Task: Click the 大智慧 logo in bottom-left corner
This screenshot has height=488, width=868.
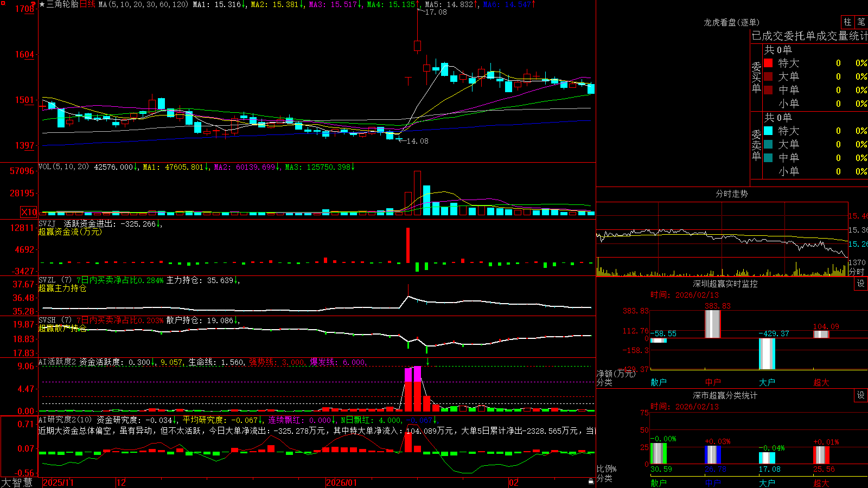Action: point(17,483)
